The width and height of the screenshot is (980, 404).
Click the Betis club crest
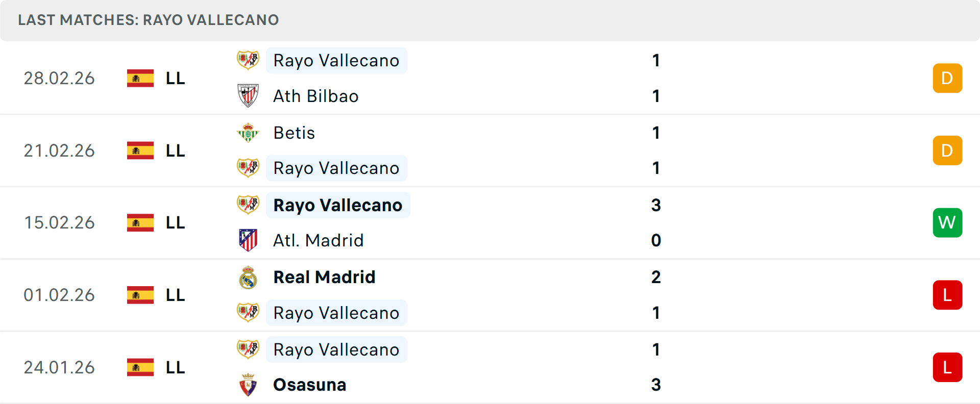(x=248, y=133)
